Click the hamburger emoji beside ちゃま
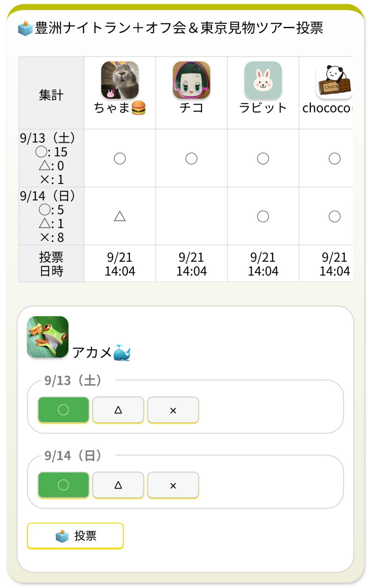 pyautogui.click(x=138, y=108)
